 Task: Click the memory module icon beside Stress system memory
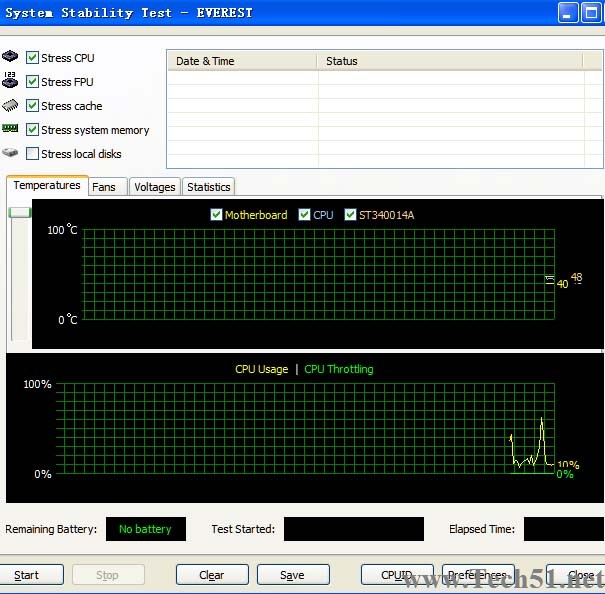[10, 129]
